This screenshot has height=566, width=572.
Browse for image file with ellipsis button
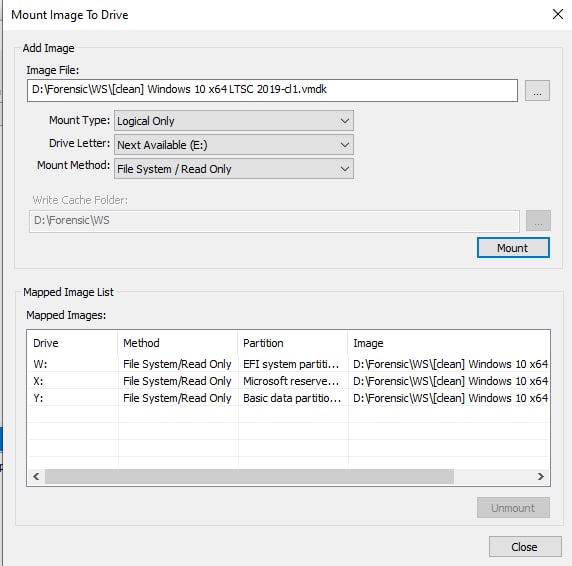coord(537,90)
